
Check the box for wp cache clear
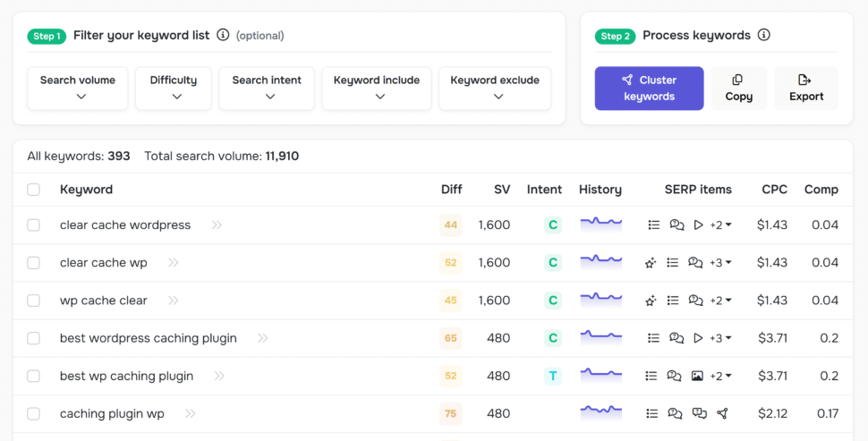(x=34, y=301)
